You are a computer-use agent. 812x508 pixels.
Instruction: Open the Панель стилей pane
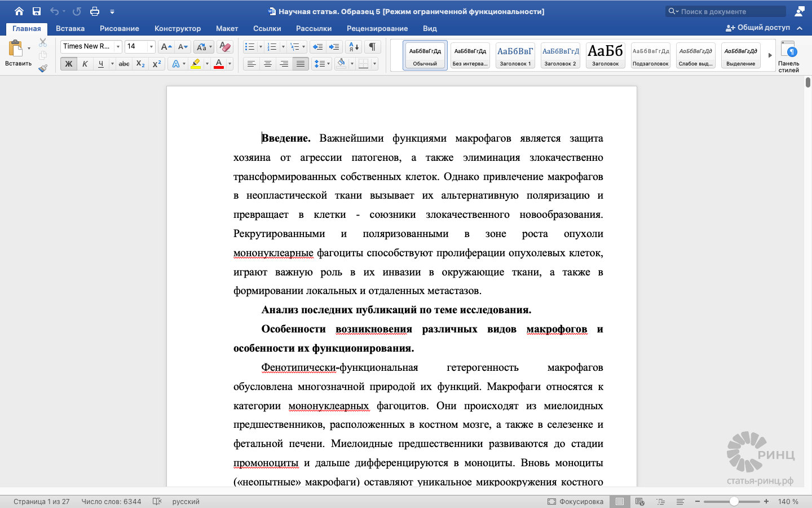click(x=789, y=56)
